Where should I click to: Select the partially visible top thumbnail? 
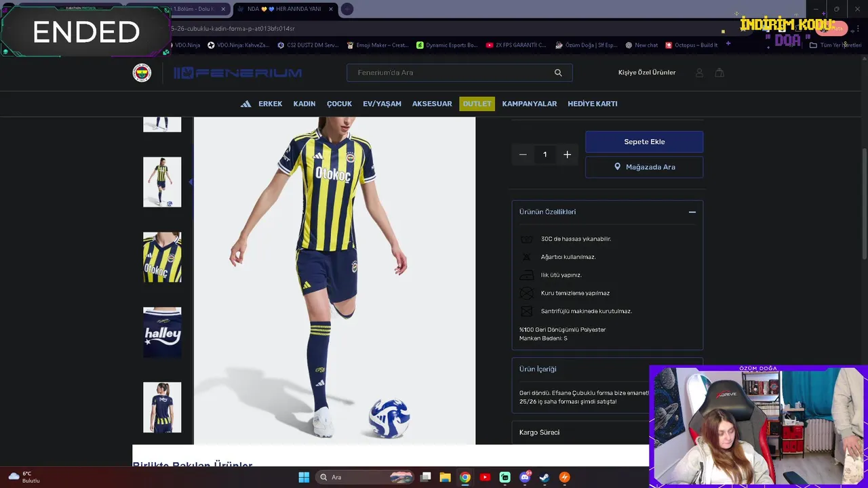click(x=162, y=124)
